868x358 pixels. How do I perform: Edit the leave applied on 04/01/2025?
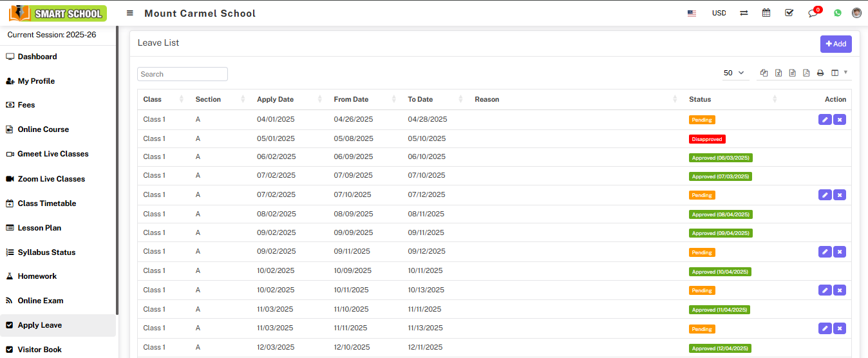825,120
